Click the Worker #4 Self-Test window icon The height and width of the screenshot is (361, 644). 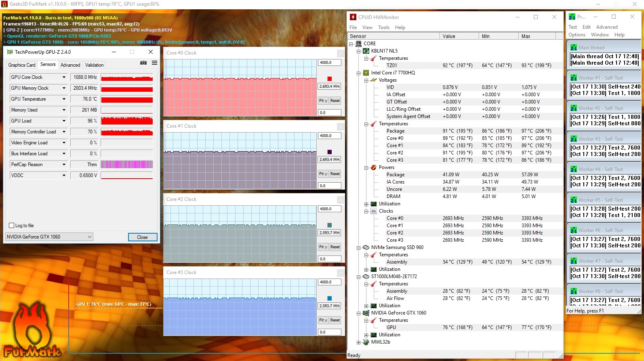pos(574,169)
